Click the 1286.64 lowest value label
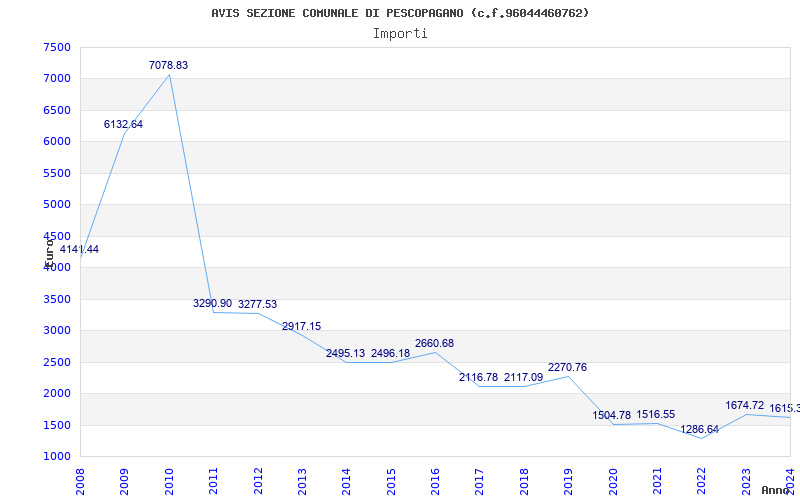The width and height of the screenshot is (800, 500). point(699,430)
